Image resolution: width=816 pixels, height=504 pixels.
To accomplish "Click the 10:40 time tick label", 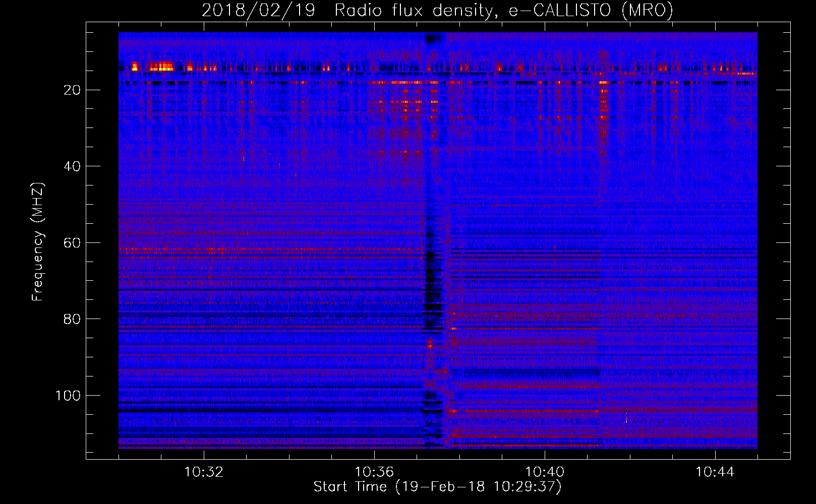I will (x=545, y=472).
